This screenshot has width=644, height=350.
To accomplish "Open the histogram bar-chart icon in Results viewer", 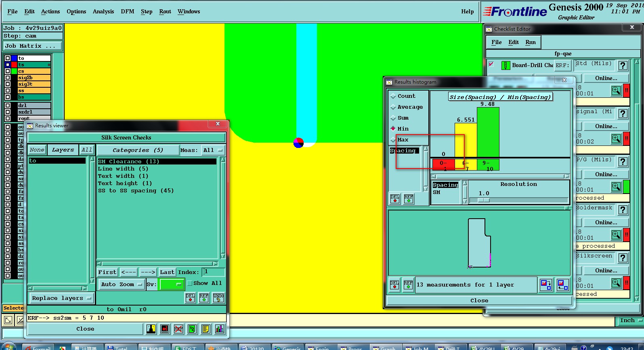I will tap(220, 329).
